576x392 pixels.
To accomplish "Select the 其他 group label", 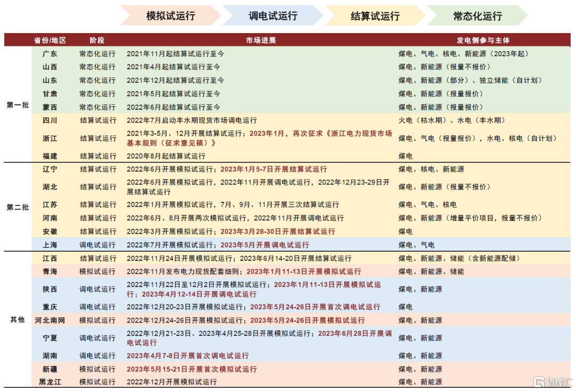I will click(x=18, y=320).
